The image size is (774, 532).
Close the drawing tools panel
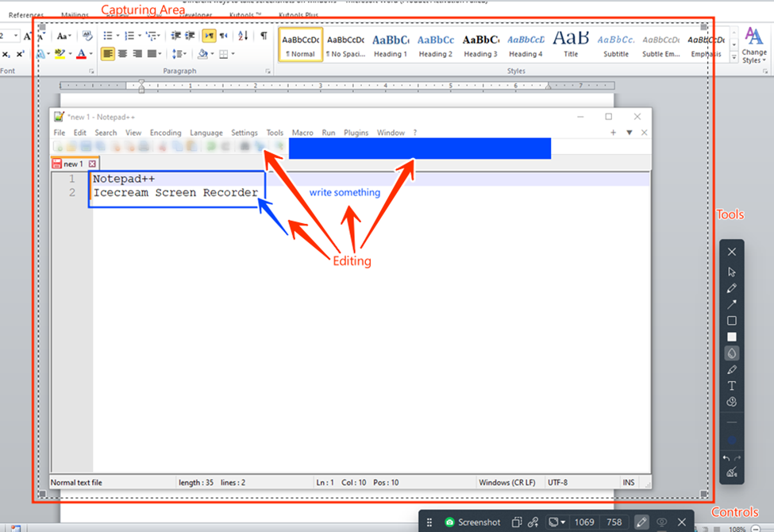click(732, 252)
